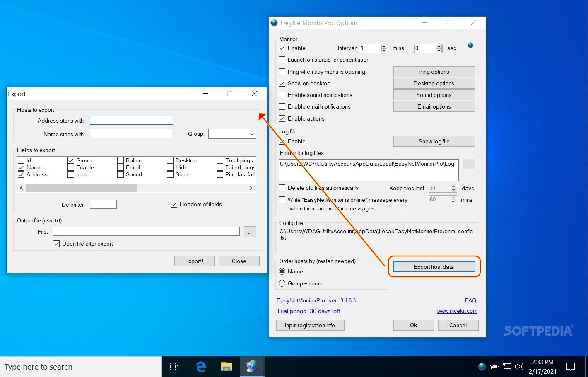This screenshot has width=588, height=377.
Task: Browse for the export output file
Action: pos(250,232)
